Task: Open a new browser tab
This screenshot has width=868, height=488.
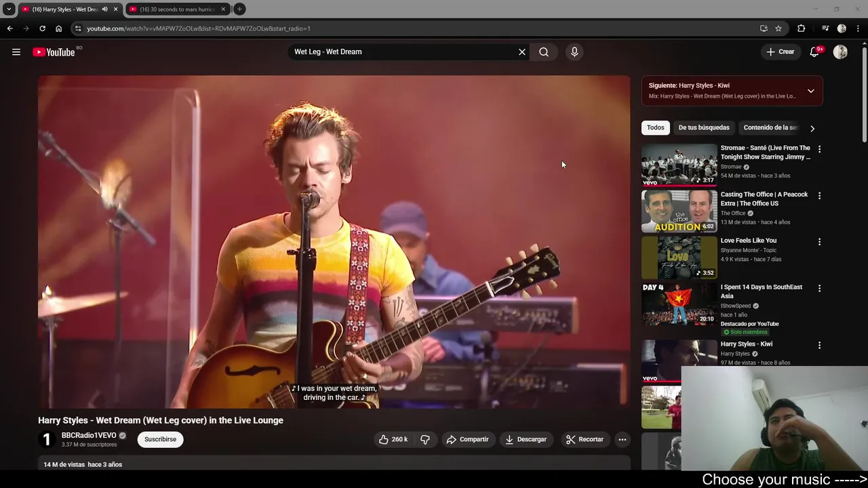Action: [239, 9]
